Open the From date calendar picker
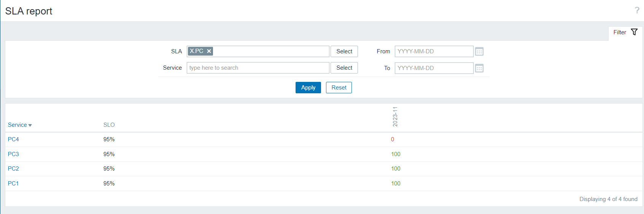 point(479,51)
